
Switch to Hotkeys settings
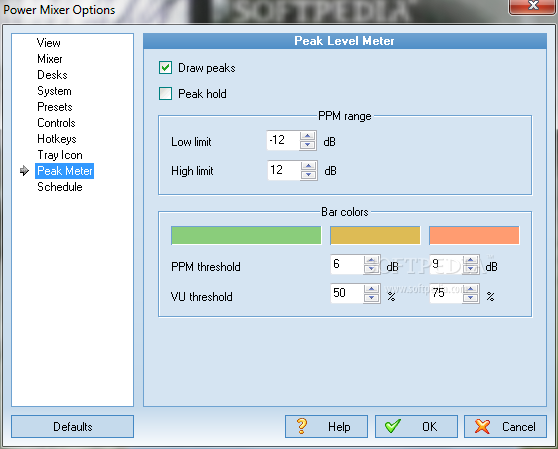(x=57, y=139)
